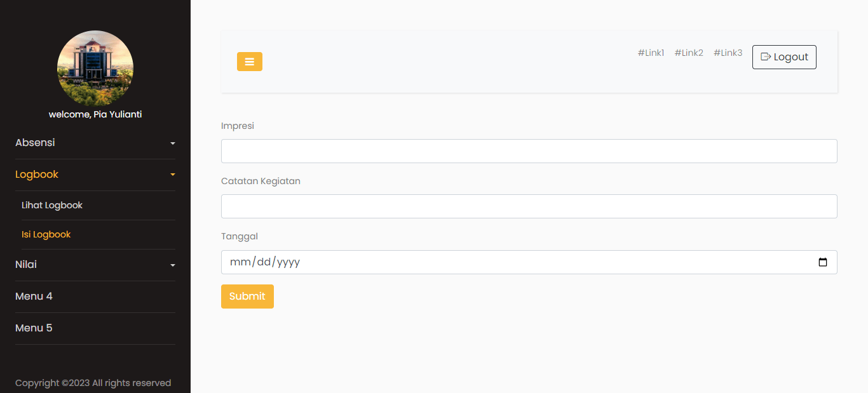Follow the #Link3 link
Viewport: 868px width, 393px height.
[x=728, y=53]
